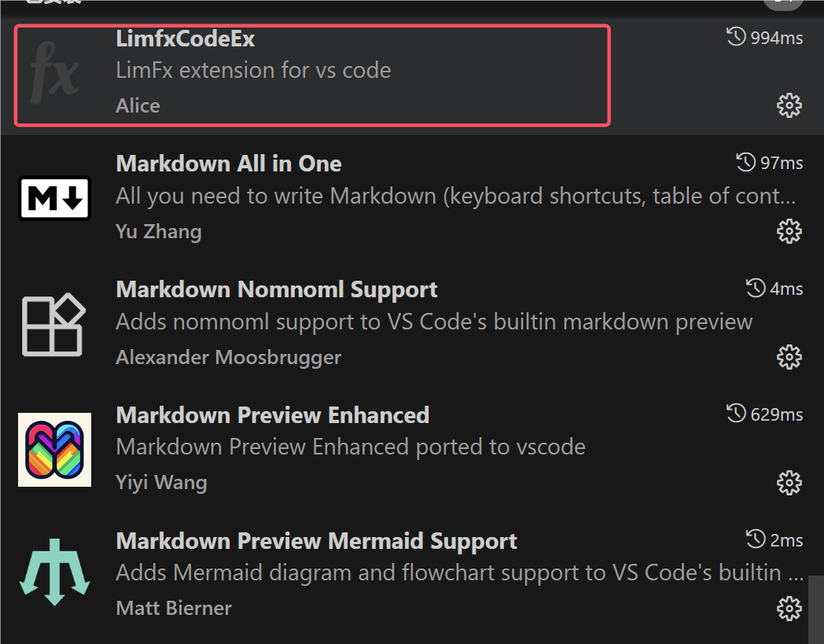The height and width of the screenshot is (644, 824).
Task: Select the highlighted LimfxCodeEx extension entry
Action: pos(315,75)
